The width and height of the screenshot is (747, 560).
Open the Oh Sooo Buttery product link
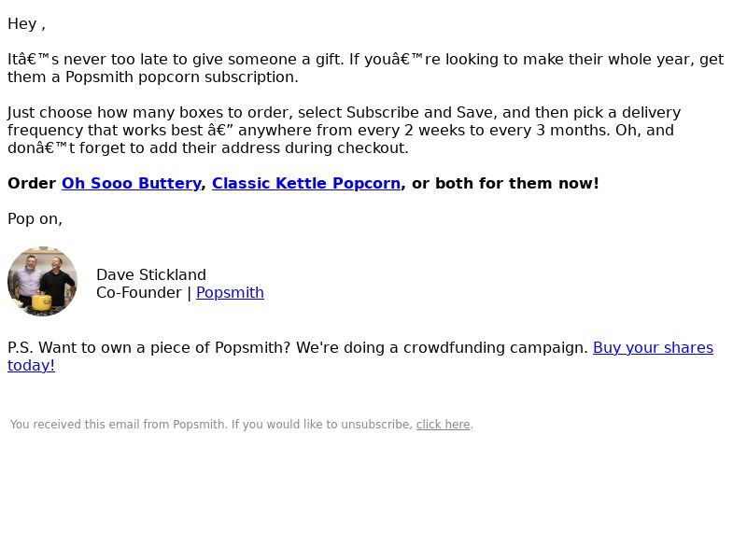pos(131,183)
